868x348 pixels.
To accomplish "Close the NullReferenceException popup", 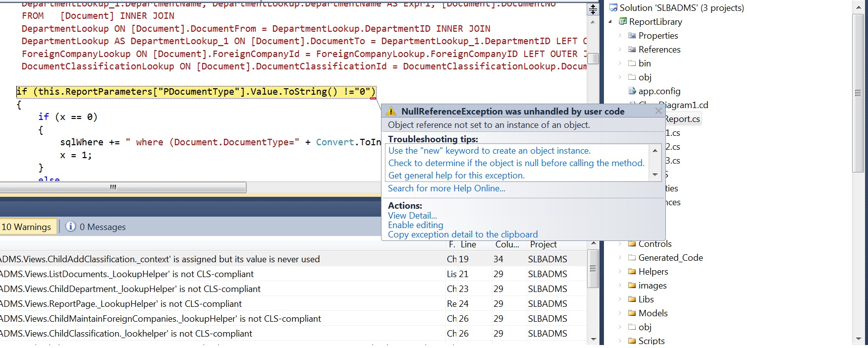I will (658, 111).
